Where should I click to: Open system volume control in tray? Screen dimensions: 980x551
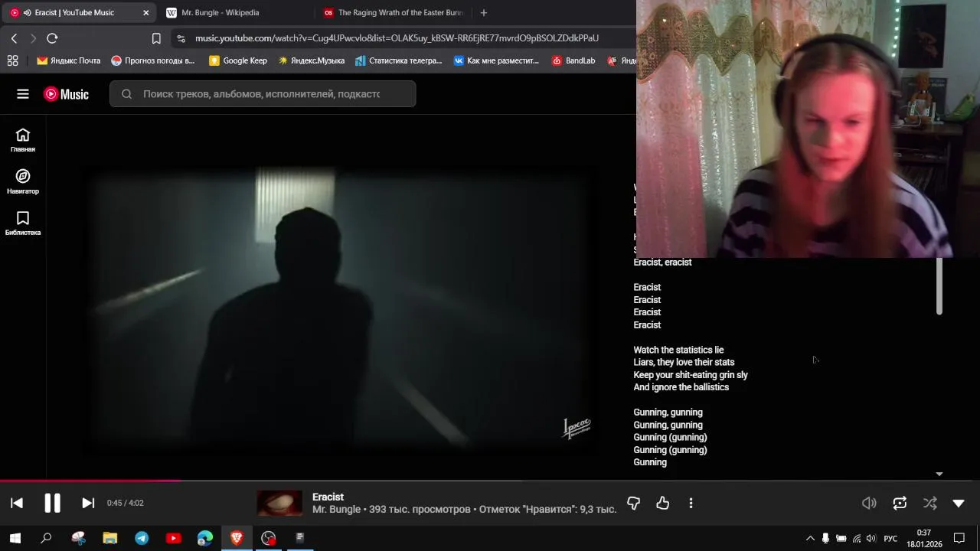[x=871, y=538]
